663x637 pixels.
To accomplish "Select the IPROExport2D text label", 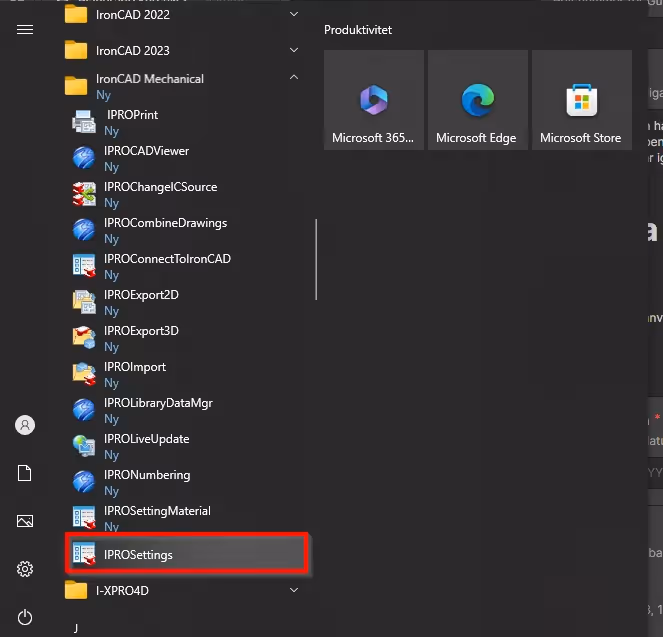I will point(141,295).
